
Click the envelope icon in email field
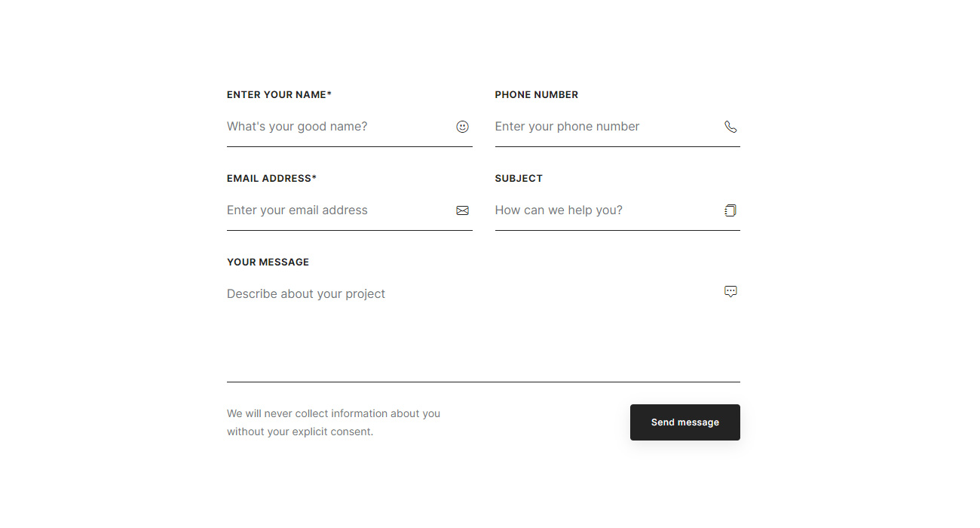pyautogui.click(x=463, y=210)
